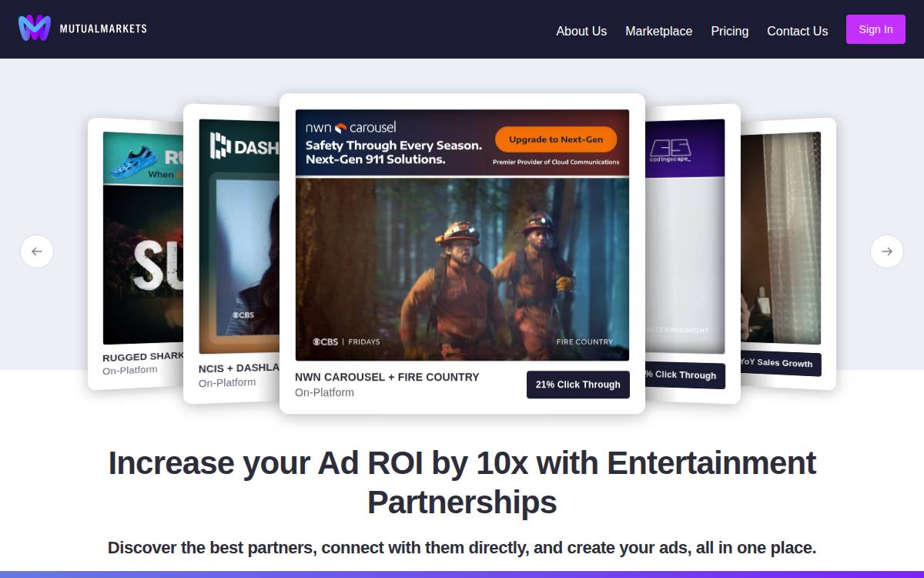Advance carousel with right arrow button
Screen dimensions: 924x578
(x=887, y=251)
